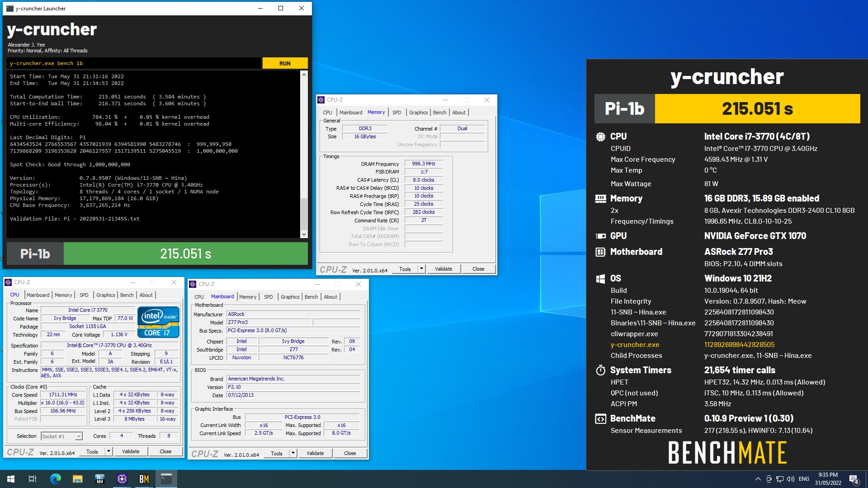Screen dimensions: 868x488
Task: Open Bench tab in CPU-Z memory window
Action: pos(439,113)
